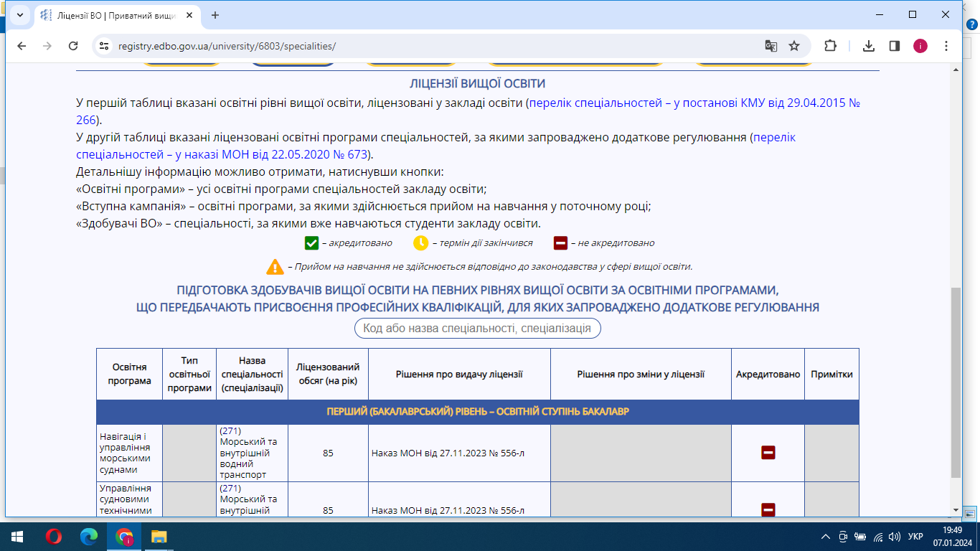Click the ЛІЦЕНЗІЇ ВИЩОЇ ОСВІТИ heading
The height and width of the screenshot is (551, 980).
(x=477, y=84)
